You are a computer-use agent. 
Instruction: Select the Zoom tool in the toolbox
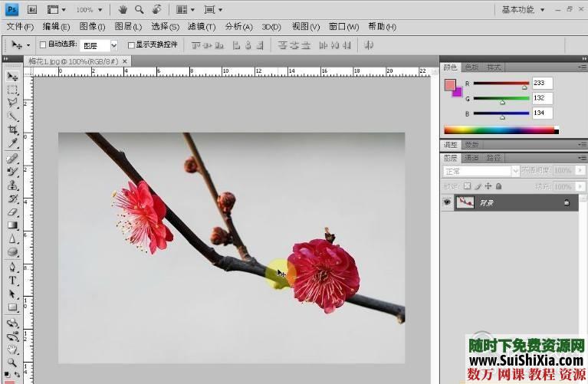[x=12, y=363]
